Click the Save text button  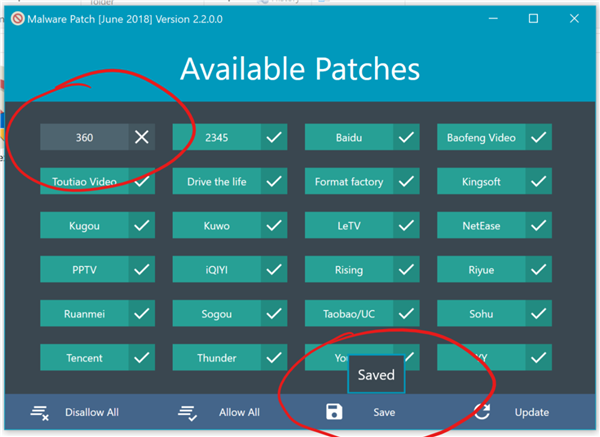click(384, 413)
